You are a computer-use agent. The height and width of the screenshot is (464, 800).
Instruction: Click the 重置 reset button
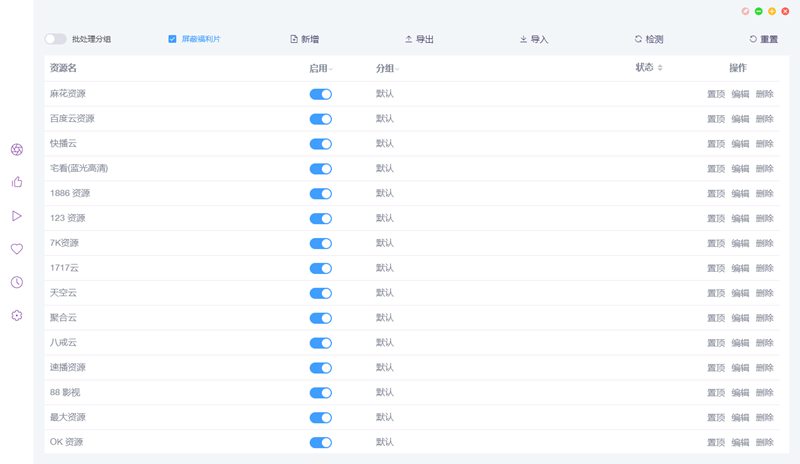(x=763, y=39)
